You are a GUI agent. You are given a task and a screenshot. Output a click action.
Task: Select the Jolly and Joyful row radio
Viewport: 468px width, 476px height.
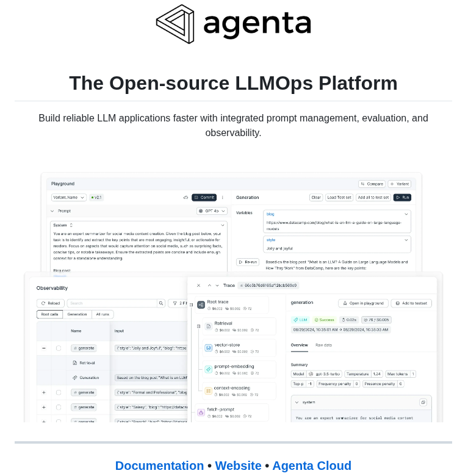click(59, 348)
